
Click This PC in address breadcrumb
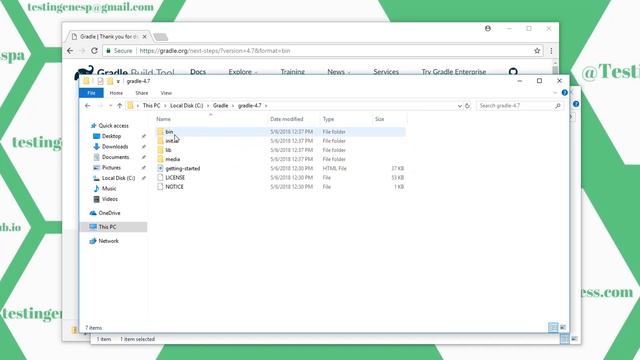151,106
